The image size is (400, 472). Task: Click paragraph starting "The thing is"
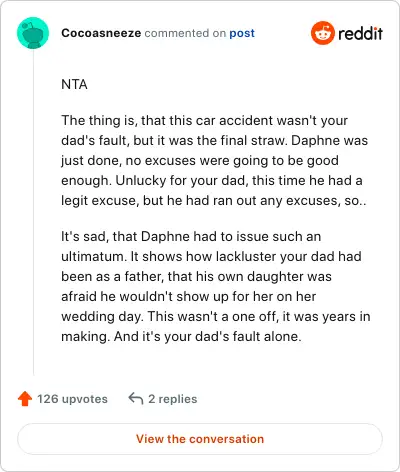pos(214,161)
